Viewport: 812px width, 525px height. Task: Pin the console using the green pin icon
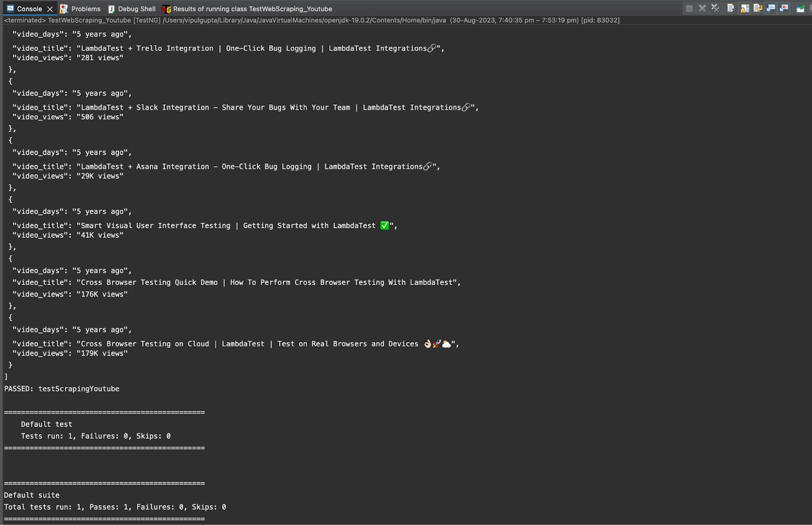pyautogui.click(x=800, y=8)
